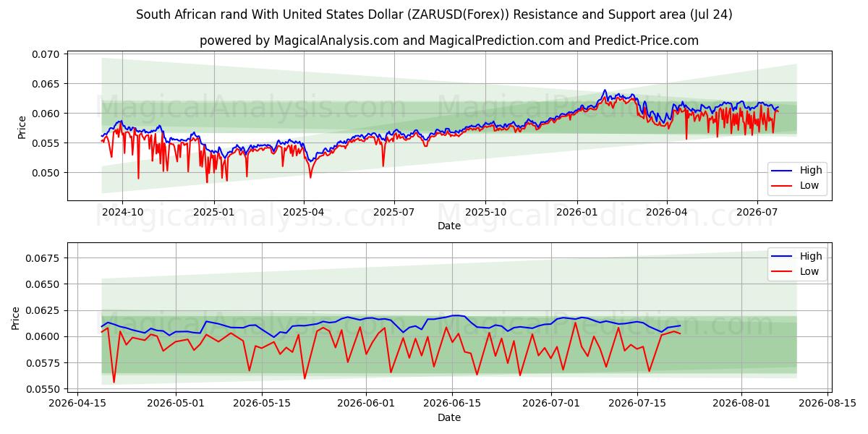Click the 0.0550 tick label in the bottom chart
Image resolution: width=868 pixels, height=434 pixels.
(x=44, y=389)
